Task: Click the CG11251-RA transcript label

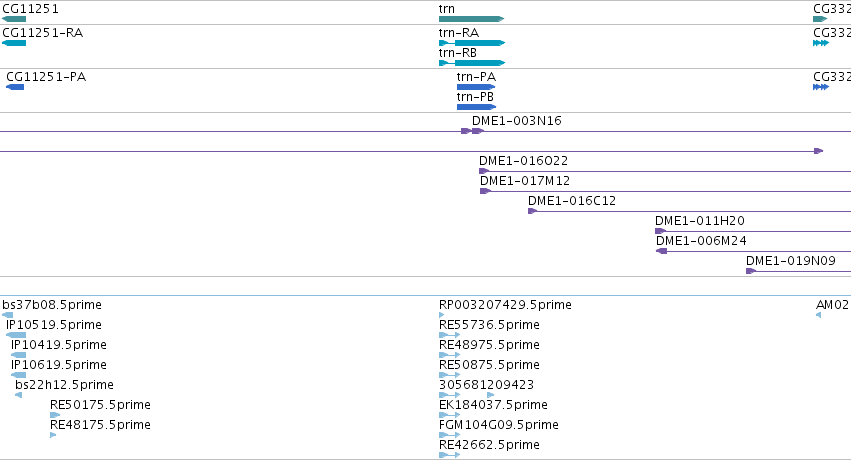Action: click(x=43, y=33)
